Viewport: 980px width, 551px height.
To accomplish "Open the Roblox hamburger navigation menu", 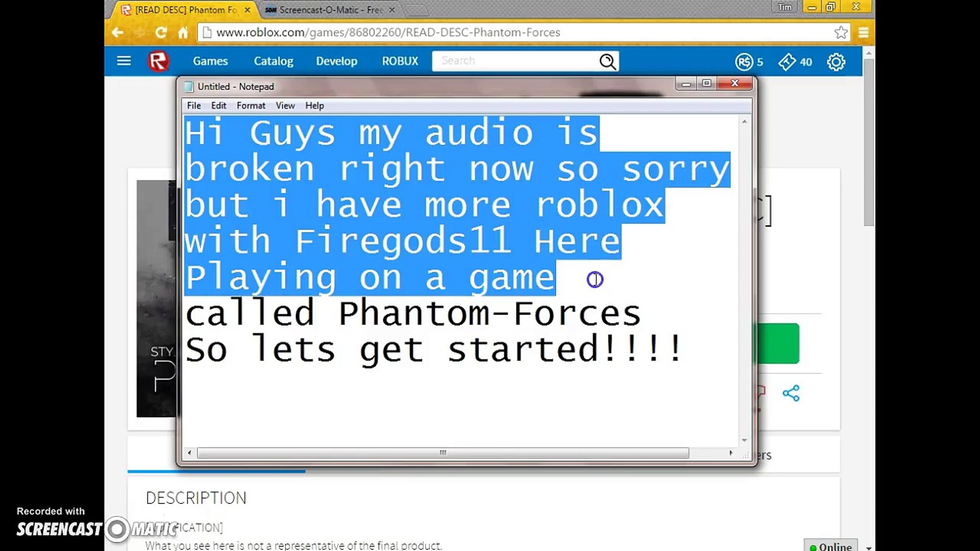I will coord(124,61).
